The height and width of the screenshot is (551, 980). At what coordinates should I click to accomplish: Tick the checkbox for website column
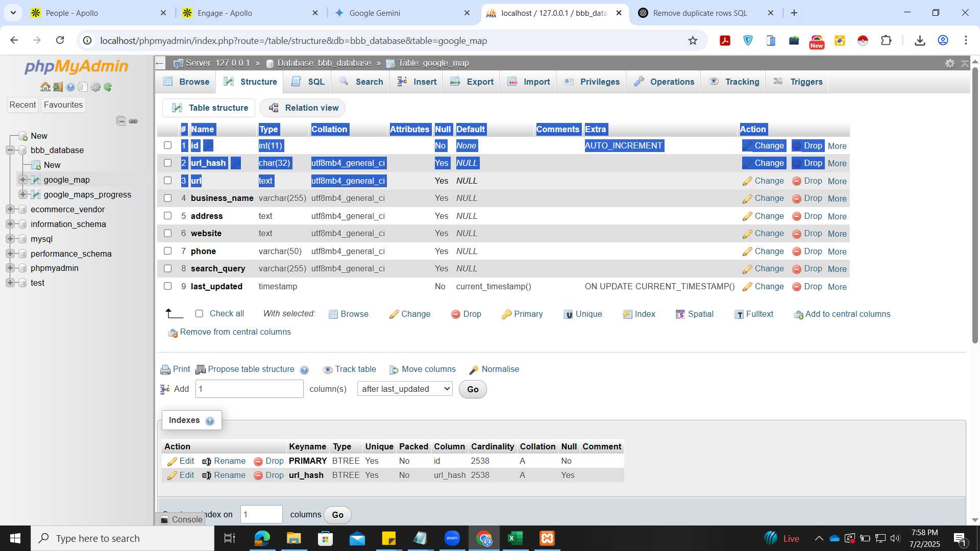tap(167, 233)
